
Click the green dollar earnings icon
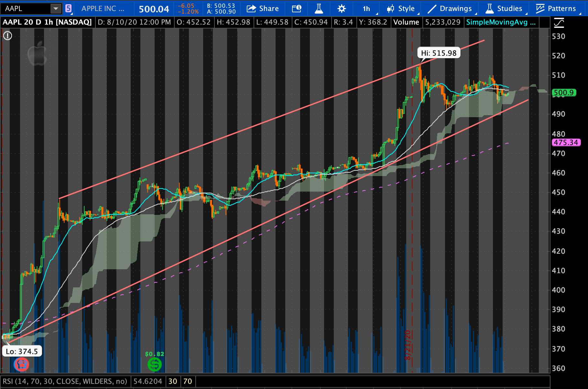154,365
